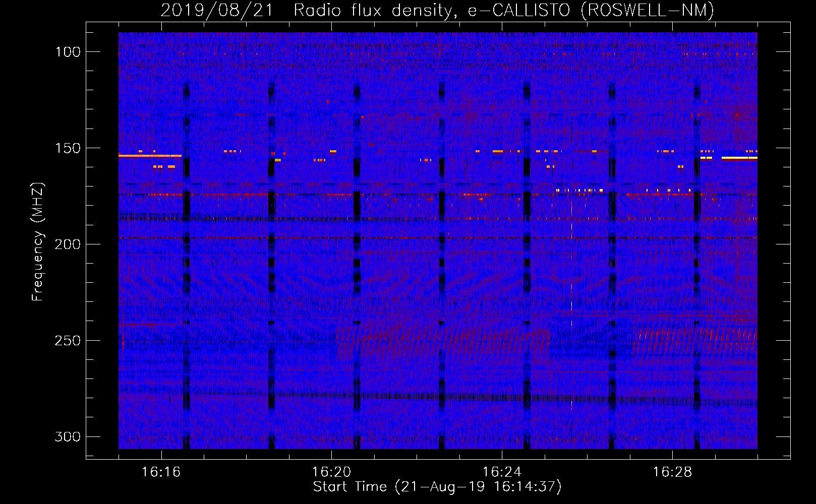This screenshot has height=504, width=816.
Task: Click the 250 frequency tick label
Action: 68,341
